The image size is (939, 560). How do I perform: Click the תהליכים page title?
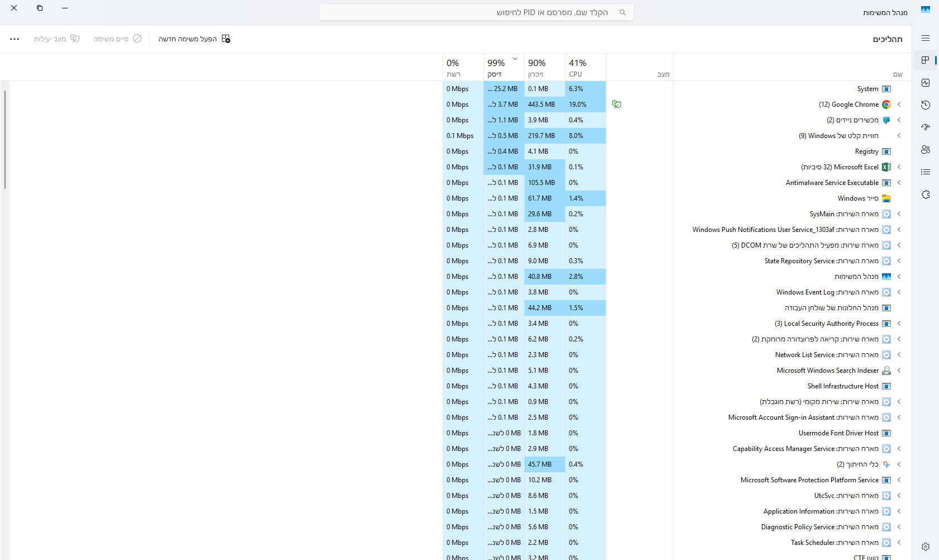point(888,39)
